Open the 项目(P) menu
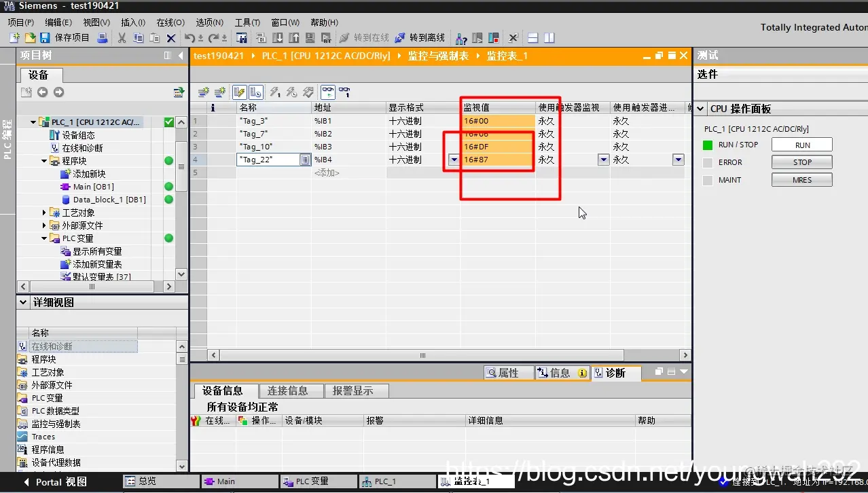 pos(21,22)
